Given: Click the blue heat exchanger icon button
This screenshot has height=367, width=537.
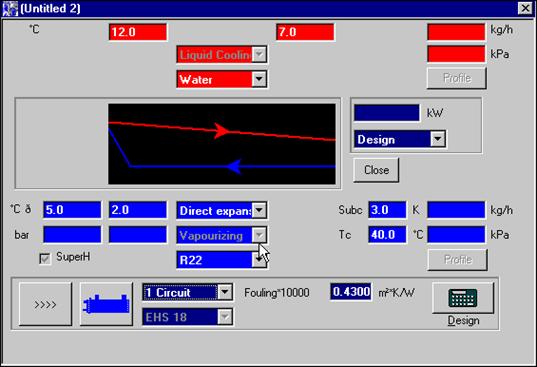Looking at the screenshot, I should 106,304.
